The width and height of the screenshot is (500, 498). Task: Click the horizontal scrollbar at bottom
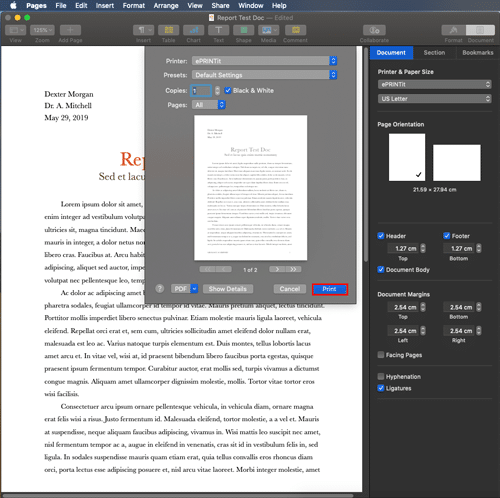[x=178, y=495]
